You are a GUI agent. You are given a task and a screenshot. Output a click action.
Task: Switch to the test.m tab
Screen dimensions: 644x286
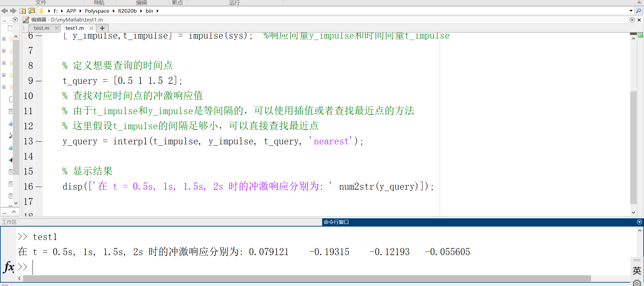pyautogui.click(x=42, y=28)
